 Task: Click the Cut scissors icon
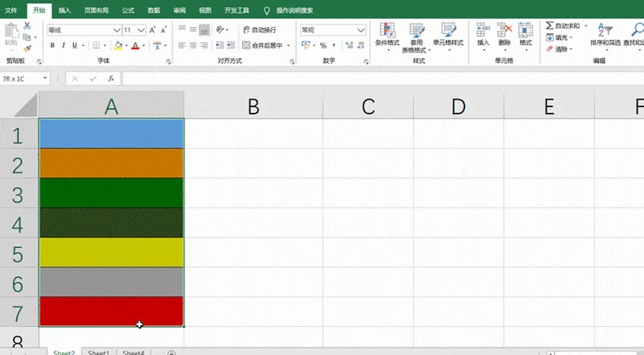coord(27,25)
